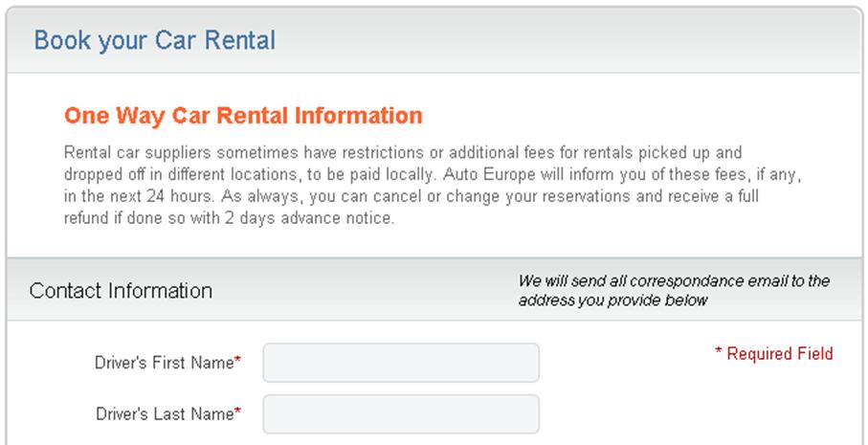Click the orange One Way Car Rental Information title
Image resolution: width=868 pixels, height=445 pixels.
point(243,116)
